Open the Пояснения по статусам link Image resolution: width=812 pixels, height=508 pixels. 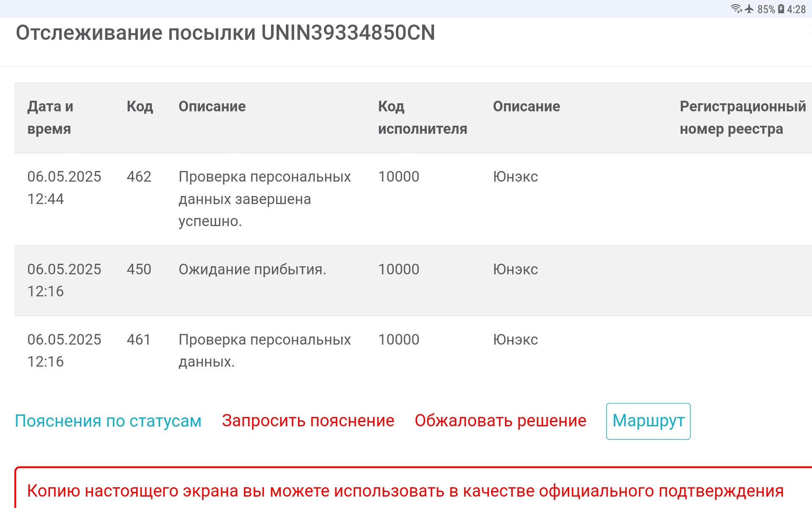click(108, 421)
